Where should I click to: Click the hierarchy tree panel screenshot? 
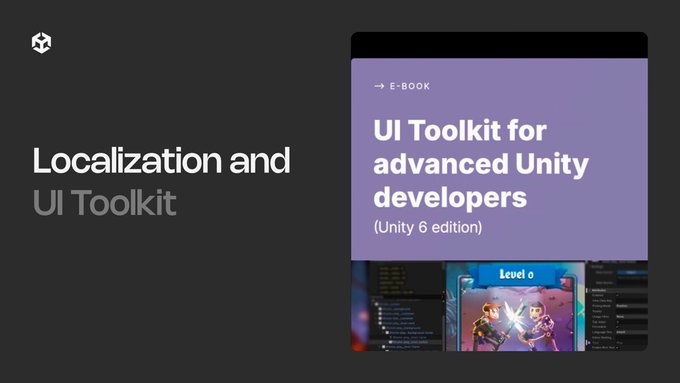[406, 306]
